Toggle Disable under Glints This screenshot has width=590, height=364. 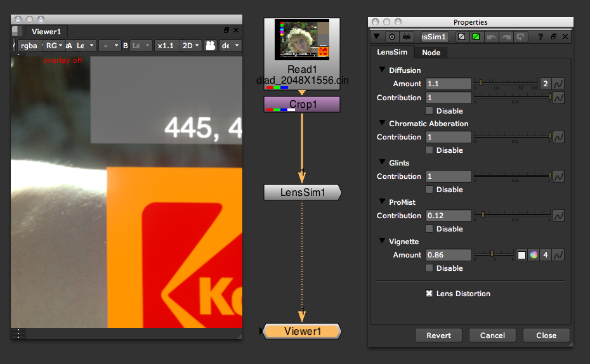tap(429, 189)
